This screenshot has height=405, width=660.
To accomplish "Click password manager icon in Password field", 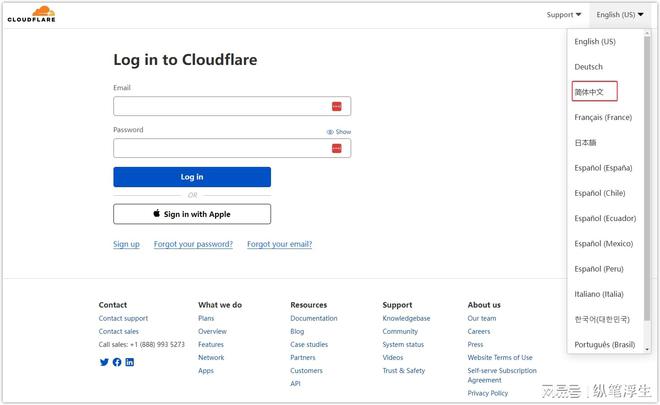I will [337, 148].
